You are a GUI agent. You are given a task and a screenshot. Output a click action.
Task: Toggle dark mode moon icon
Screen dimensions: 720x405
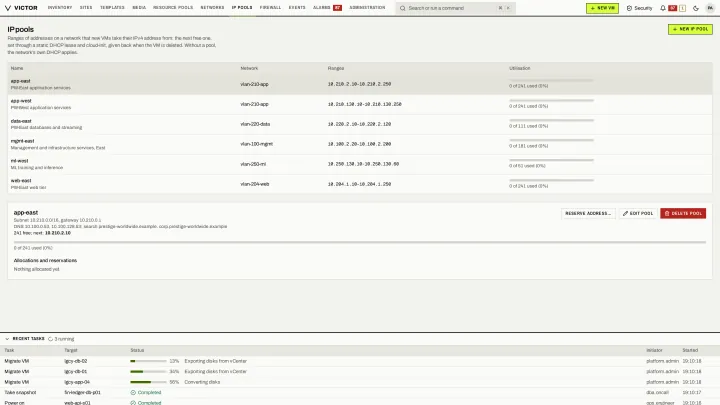pyautogui.click(x=696, y=8)
